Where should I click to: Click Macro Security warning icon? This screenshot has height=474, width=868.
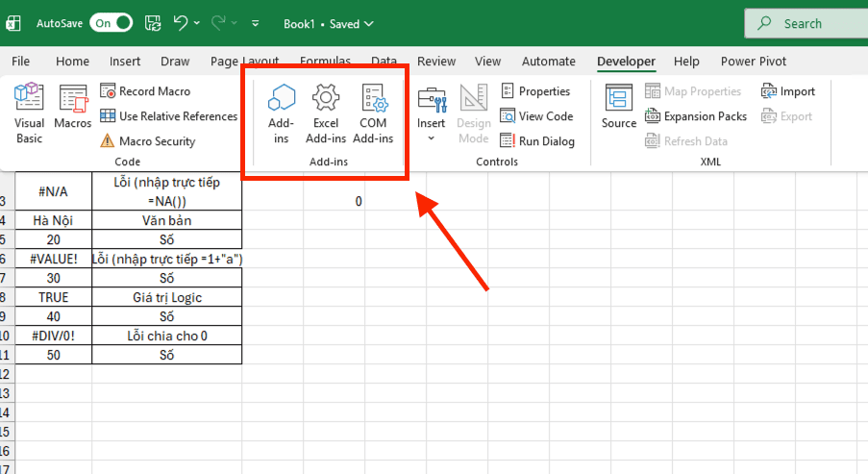pyautogui.click(x=108, y=141)
